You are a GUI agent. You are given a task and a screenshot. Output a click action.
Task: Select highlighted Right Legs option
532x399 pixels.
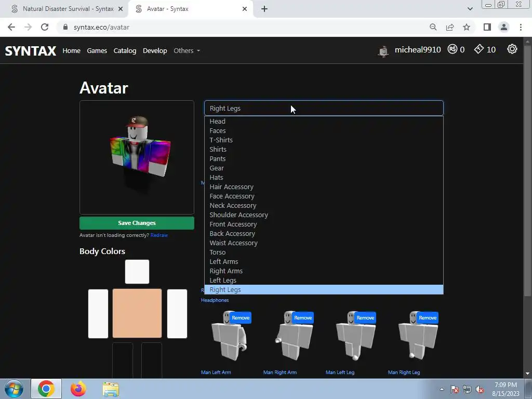[324, 289]
